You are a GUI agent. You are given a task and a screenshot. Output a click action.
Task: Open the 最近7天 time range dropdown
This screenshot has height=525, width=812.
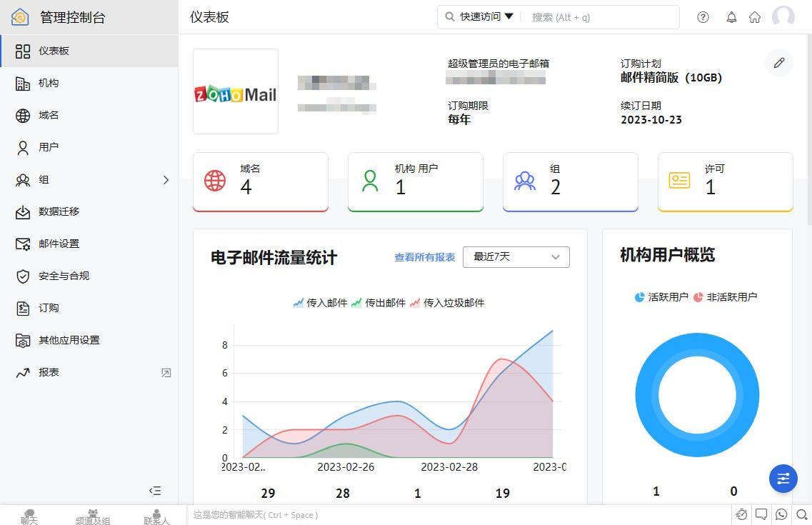click(516, 257)
